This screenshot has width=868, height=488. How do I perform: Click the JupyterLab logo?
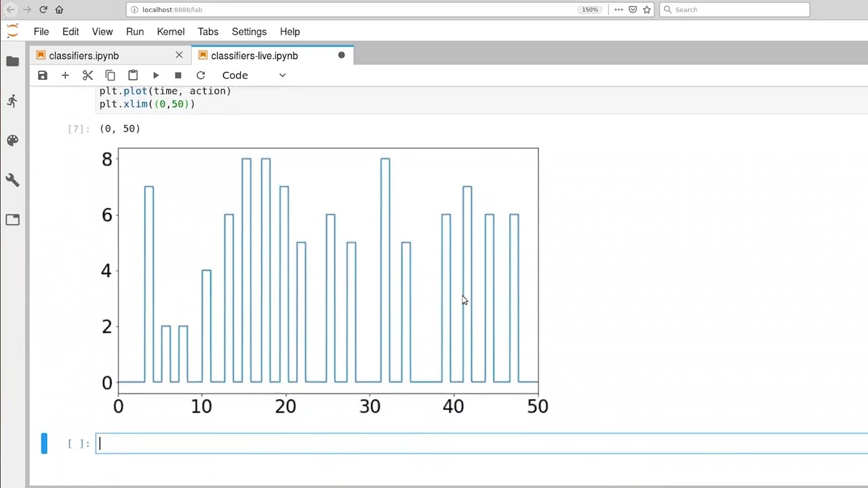[x=12, y=31]
